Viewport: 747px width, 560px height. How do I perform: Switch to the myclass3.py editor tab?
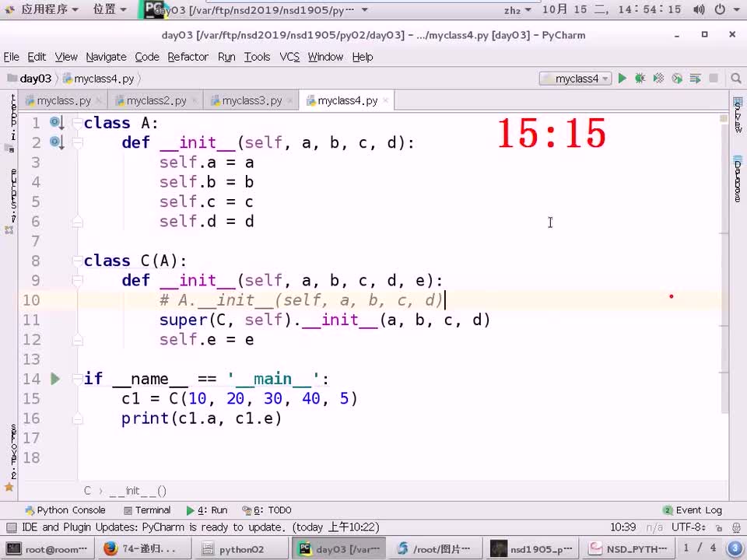pyautogui.click(x=251, y=101)
